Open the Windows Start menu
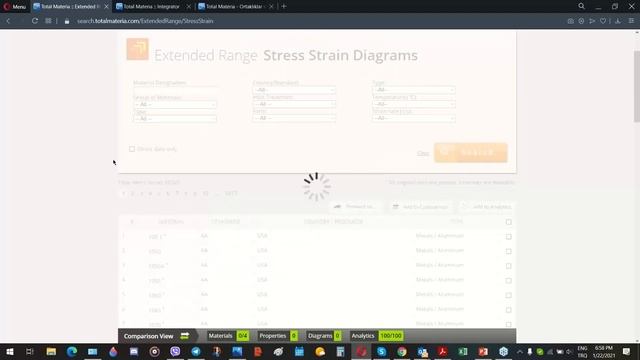640x360 pixels. tap(10, 351)
